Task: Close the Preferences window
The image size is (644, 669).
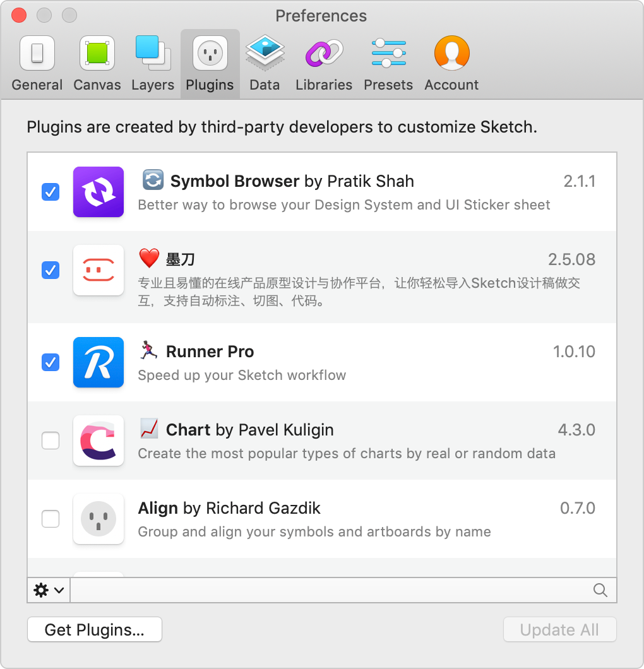Action: 19,15
